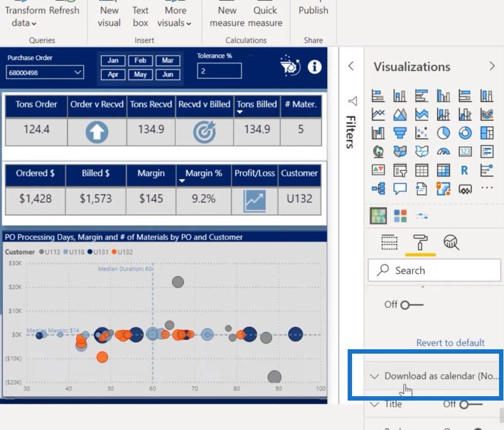Click the Publish button
Viewport: 504px width, 430px height.
click(x=313, y=10)
